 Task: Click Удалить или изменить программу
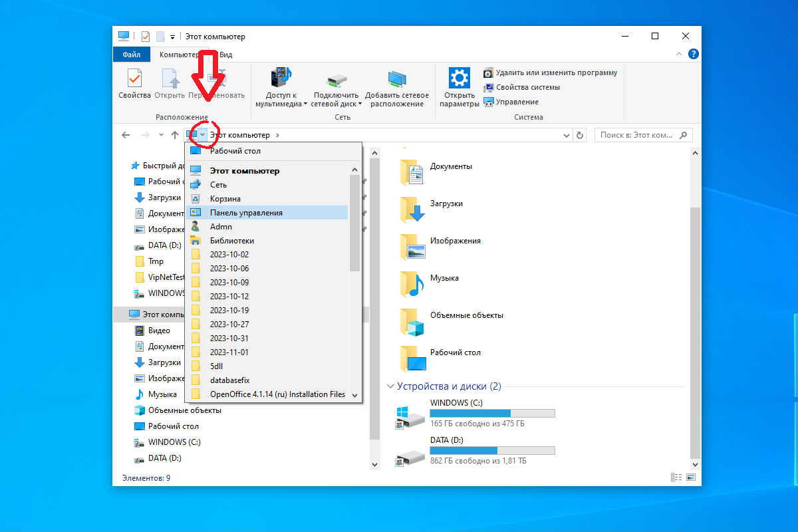click(551, 72)
